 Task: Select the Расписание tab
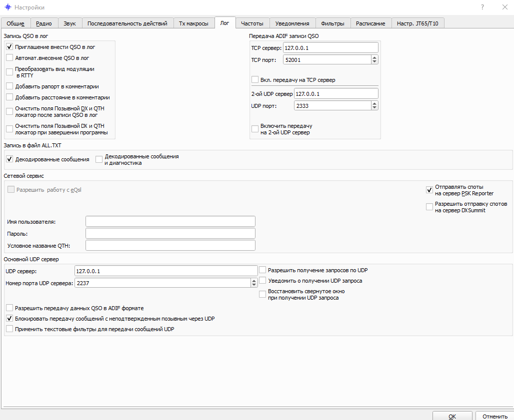(370, 23)
